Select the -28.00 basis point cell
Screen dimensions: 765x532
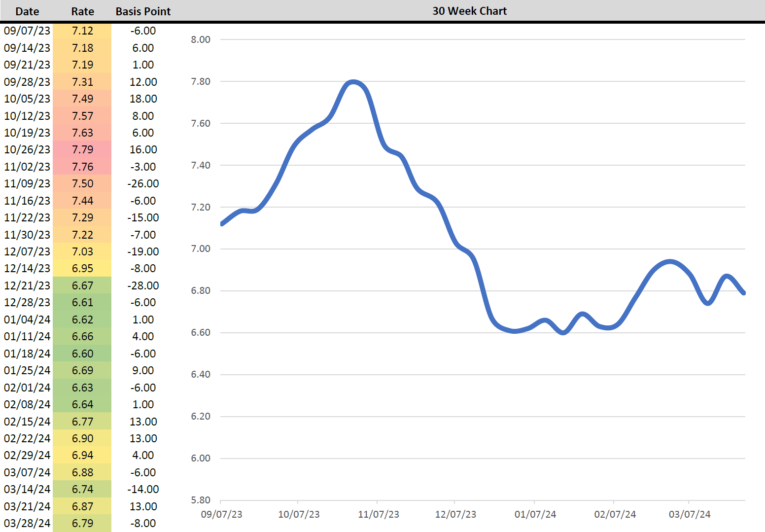click(x=143, y=285)
